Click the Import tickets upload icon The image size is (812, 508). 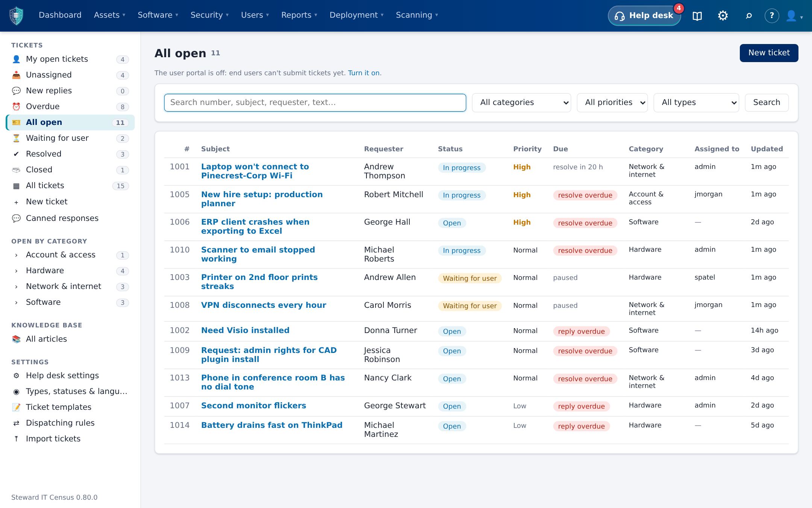click(16, 439)
